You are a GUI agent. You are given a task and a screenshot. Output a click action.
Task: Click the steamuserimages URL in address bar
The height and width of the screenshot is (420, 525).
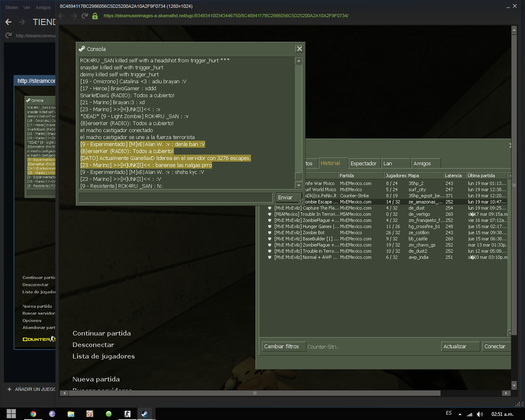click(x=226, y=16)
